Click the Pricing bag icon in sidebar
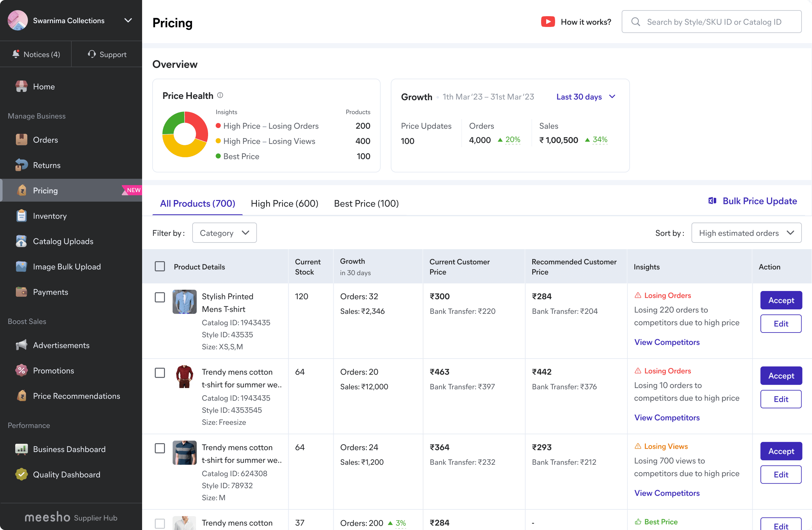Screen dimensions: 812x530 (x=22, y=190)
